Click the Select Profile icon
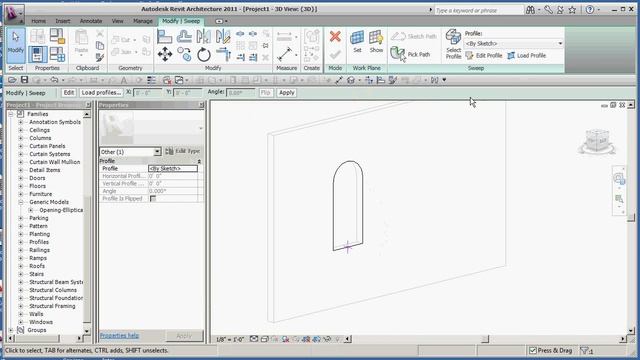This screenshot has height=360, width=640. [x=453, y=44]
